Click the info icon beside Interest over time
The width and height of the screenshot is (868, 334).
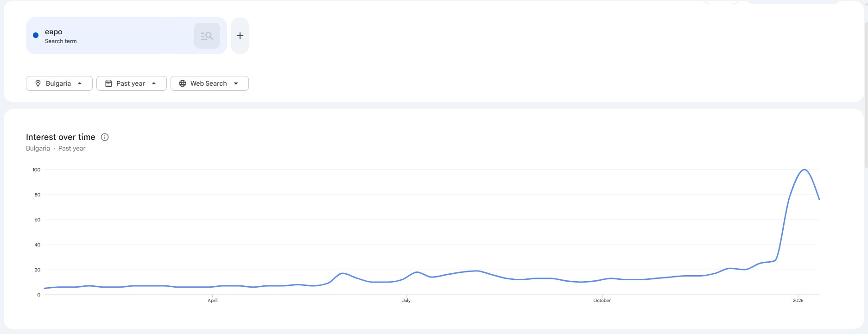[105, 137]
